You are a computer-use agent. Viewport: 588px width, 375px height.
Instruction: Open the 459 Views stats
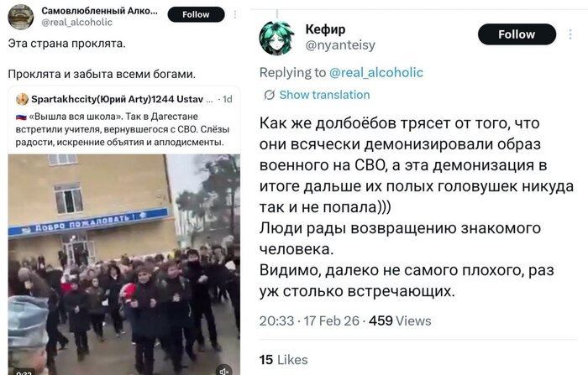point(400,320)
